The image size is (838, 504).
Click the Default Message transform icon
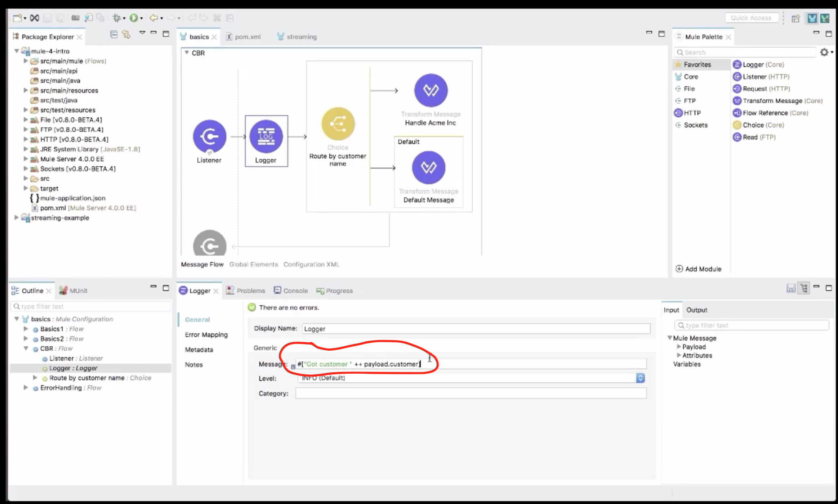click(429, 168)
